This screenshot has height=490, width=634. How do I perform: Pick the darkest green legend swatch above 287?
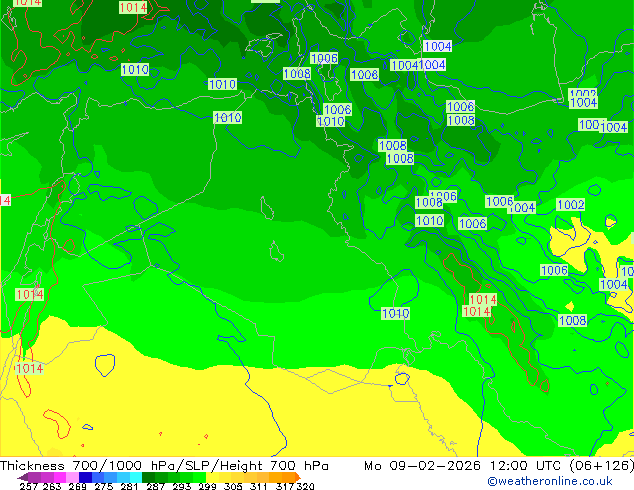click(x=148, y=477)
